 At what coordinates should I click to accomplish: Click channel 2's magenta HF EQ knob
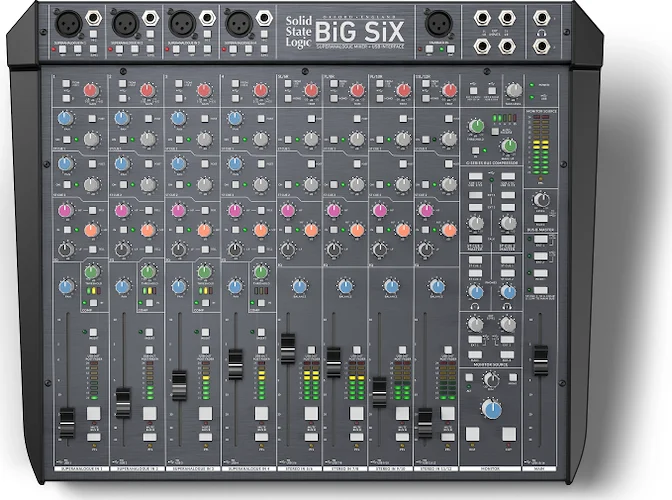click(x=122, y=210)
